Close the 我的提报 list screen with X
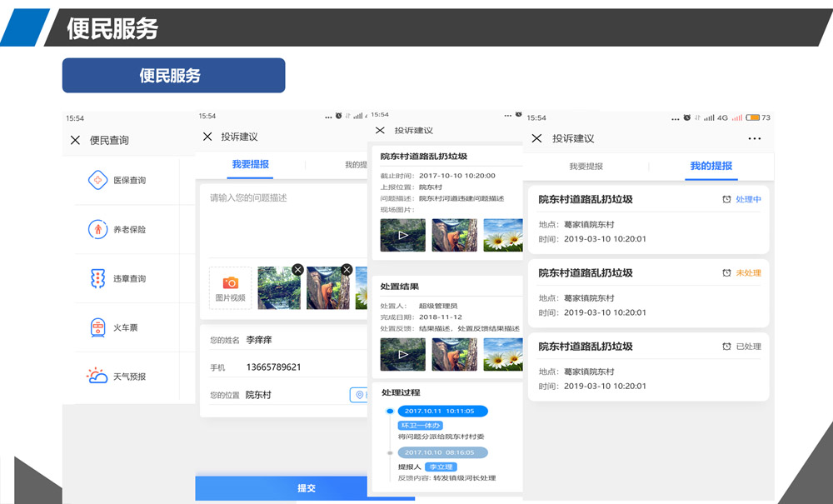 click(536, 138)
